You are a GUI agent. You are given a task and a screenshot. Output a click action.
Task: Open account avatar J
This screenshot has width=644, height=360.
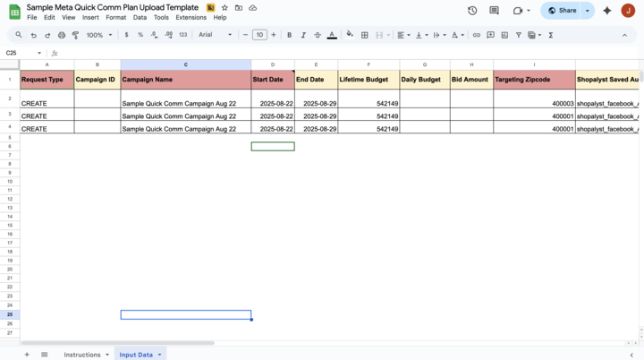click(628, 11)
